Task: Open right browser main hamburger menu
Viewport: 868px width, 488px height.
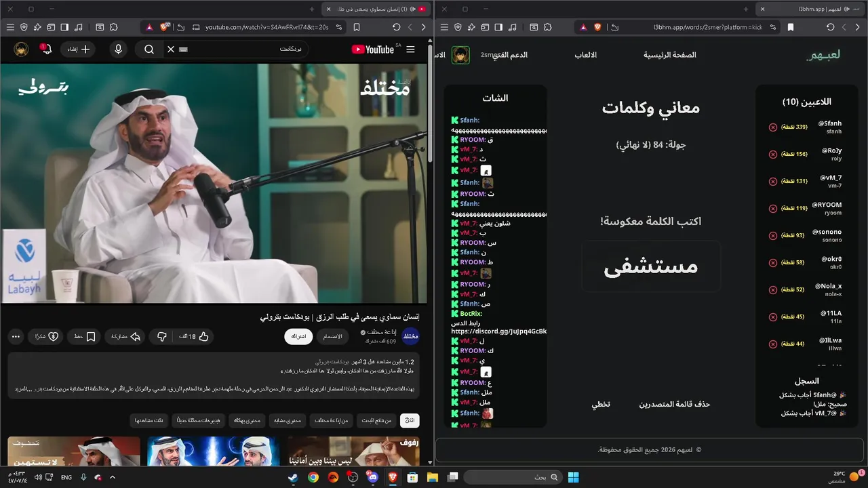Action: pyautogui.click(x=444, y=27)
